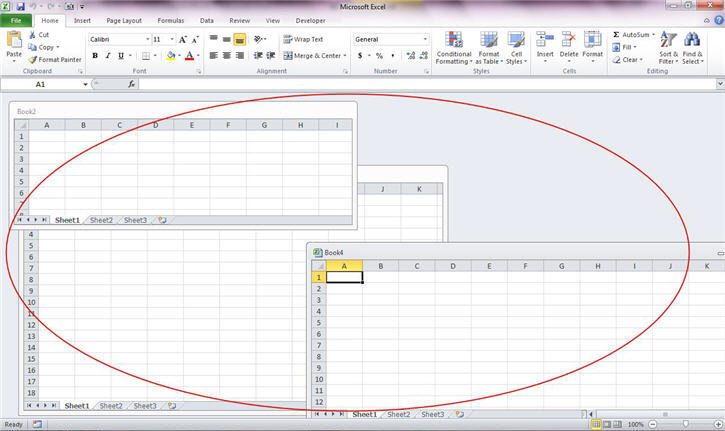This screenshot has width=725, height=431.
Task: Click the Save icon in quick access toolbar
Action: point(20,6)
